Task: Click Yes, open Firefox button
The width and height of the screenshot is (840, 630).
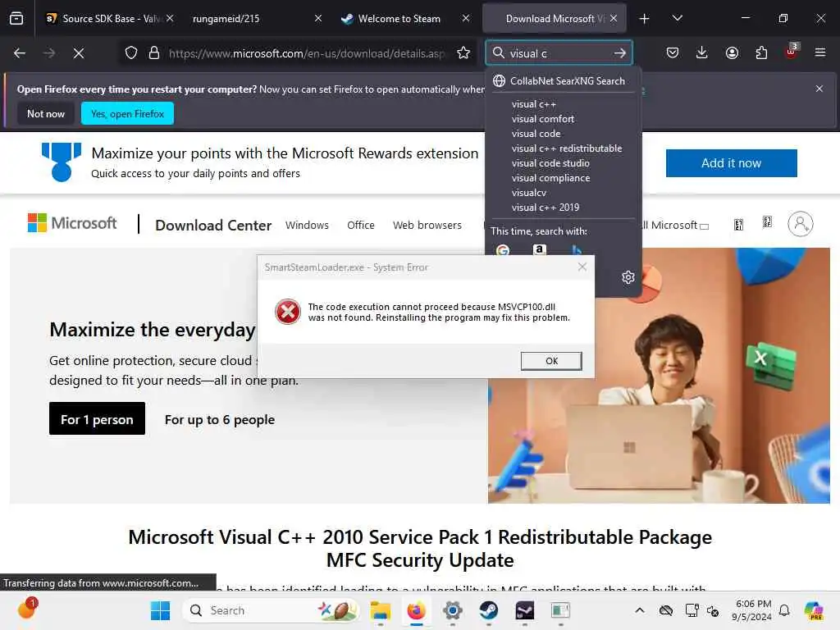Action: click(127, 113)
